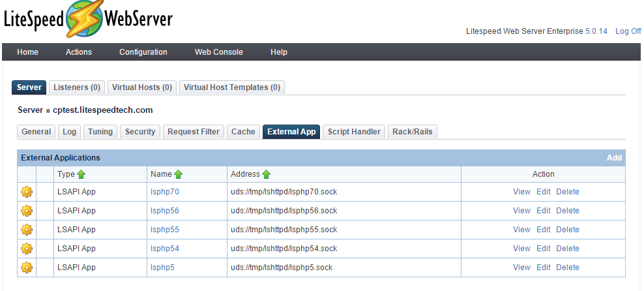Delete the lsphp70 external app
Image resolution: width=644 pixels, height=291 pixels.
coord(568,192)
